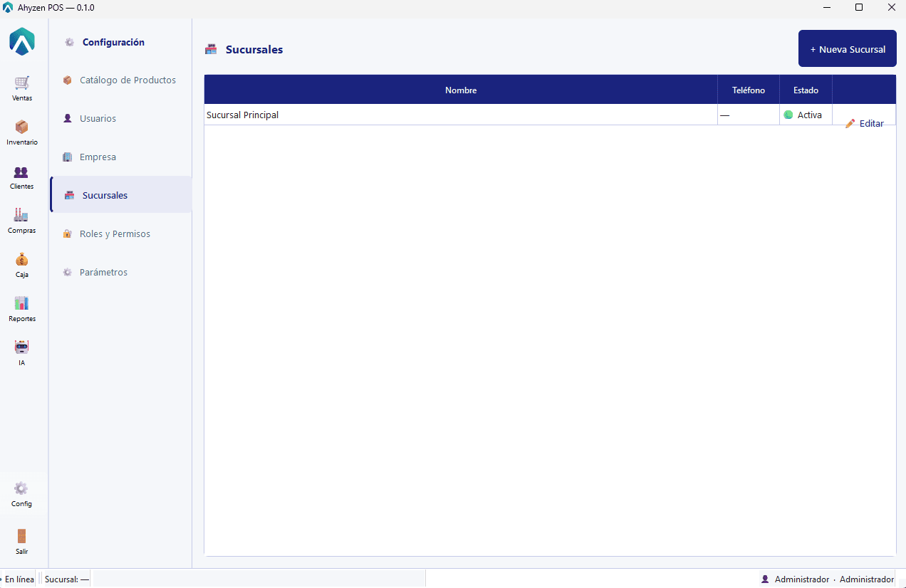Screen dimensions: 906x588
Task: Select Roles y Permisos in the settings menu
Action: 120,234
